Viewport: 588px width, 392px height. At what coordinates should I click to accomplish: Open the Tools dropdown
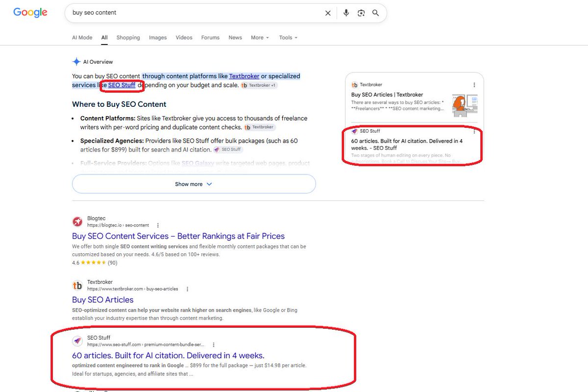tap(288, 38)
